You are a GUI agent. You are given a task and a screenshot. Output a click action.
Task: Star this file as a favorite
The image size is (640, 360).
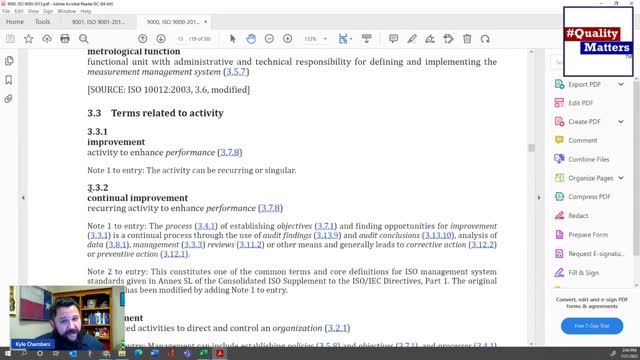pos(29,39)
